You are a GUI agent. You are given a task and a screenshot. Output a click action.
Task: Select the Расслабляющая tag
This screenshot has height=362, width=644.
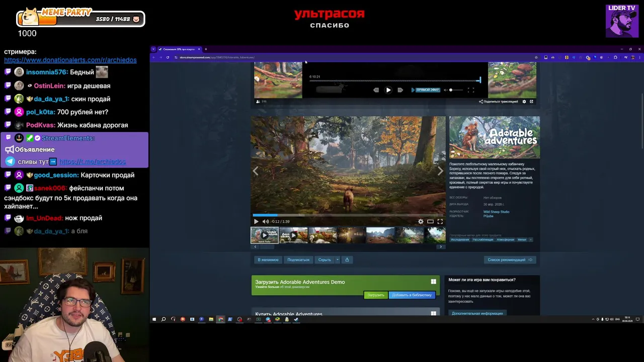(x=483, y=240)
